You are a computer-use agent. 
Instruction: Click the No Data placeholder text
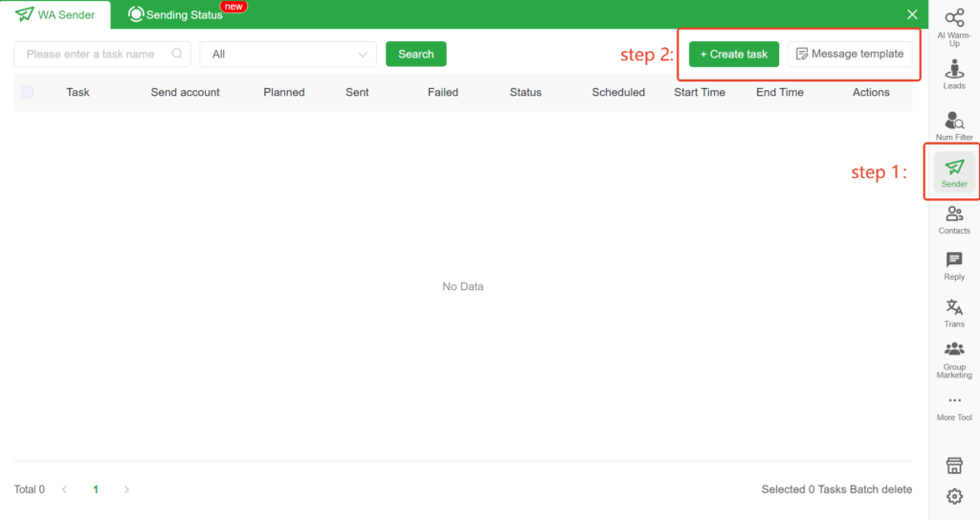coord(462,286)
